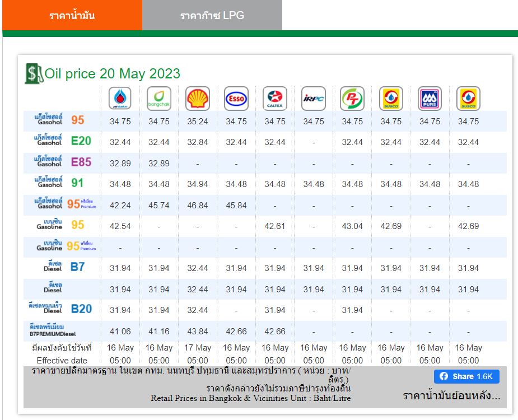The width and height of the screenshot is (518, 420).
Task: Click Bangchak premium price 45.74
Action: [159, 205]
